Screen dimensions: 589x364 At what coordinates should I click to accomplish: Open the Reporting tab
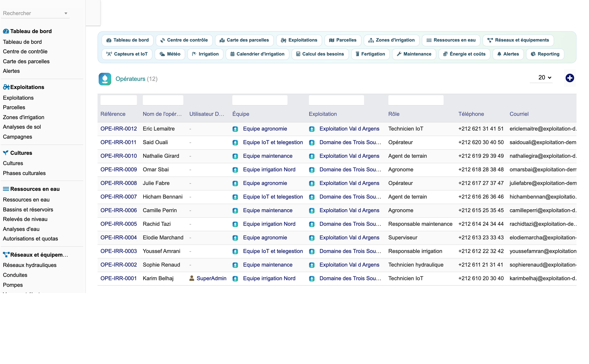[545, 54]
